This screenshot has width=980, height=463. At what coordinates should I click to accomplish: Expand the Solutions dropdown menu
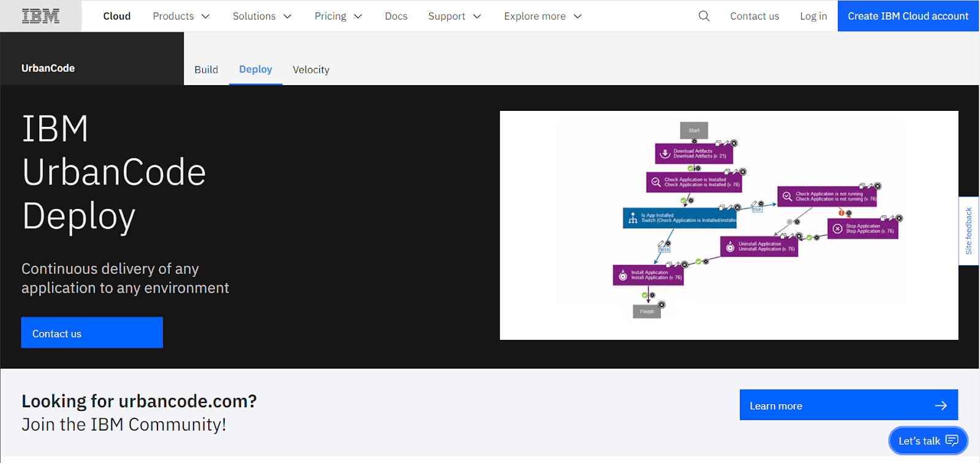[x=262, y=16]
